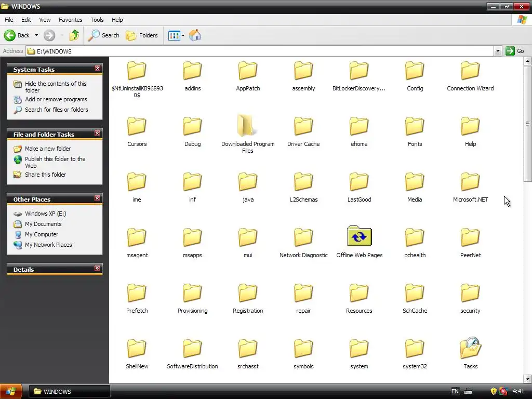Open the File menu
The height and width of the screenshot is (399, 532).
point(9,20)
